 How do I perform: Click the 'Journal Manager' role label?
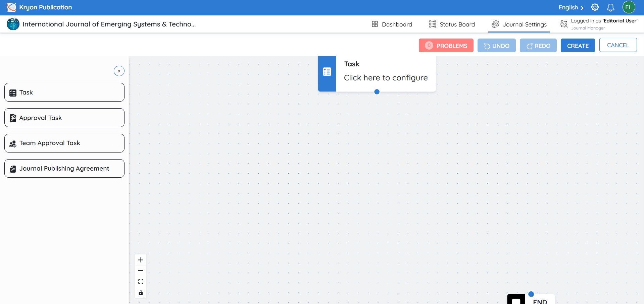(588, 28)
